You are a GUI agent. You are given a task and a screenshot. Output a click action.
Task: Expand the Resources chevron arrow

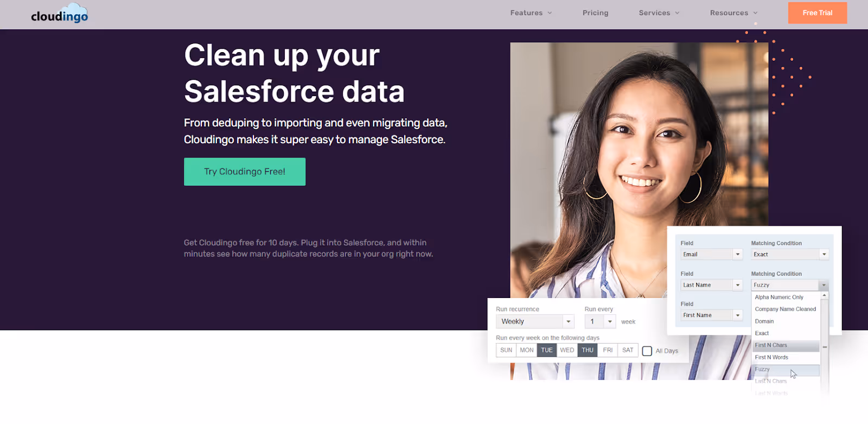coord(755,13)
